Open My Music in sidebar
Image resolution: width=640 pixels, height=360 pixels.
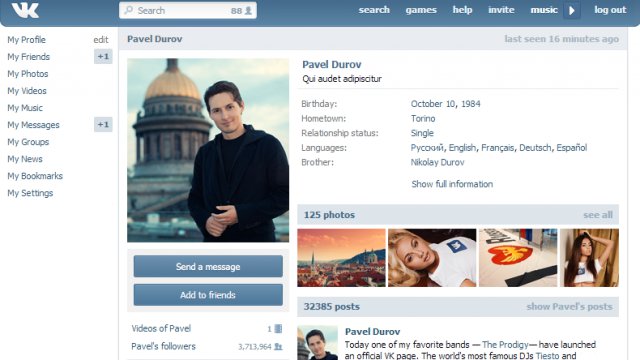[25, 108]
